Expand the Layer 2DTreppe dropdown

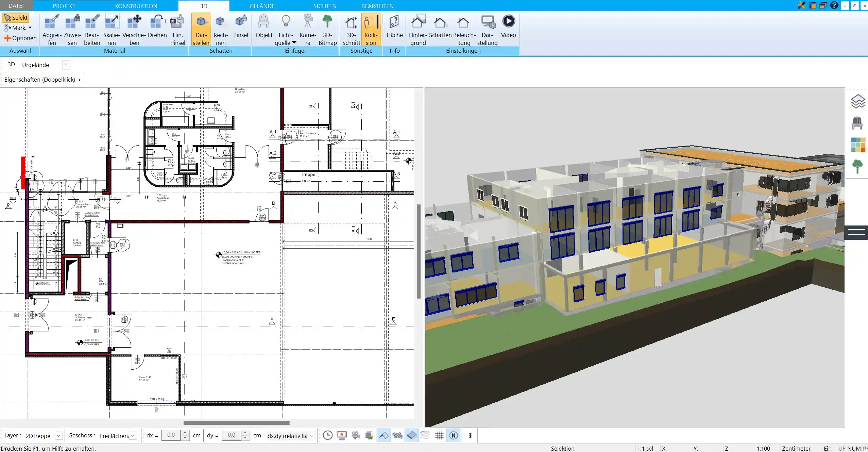(x=58, y=436)
